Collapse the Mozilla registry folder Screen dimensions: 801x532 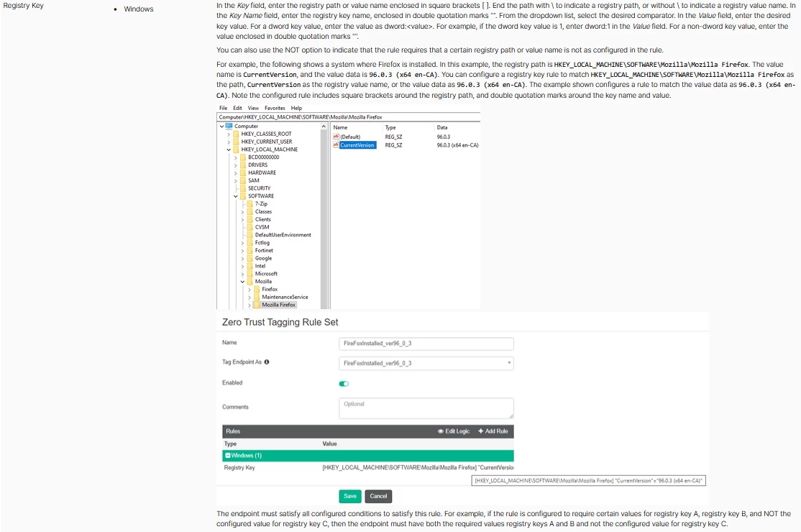click(x=242, y=282)
